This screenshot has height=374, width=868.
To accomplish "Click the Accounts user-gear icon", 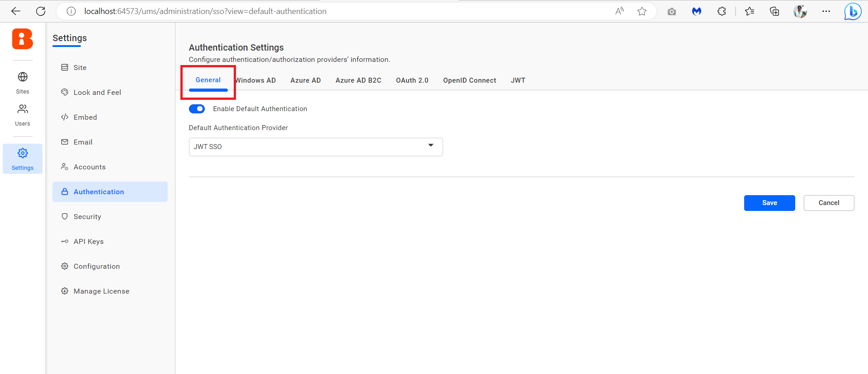I will 65,167.
